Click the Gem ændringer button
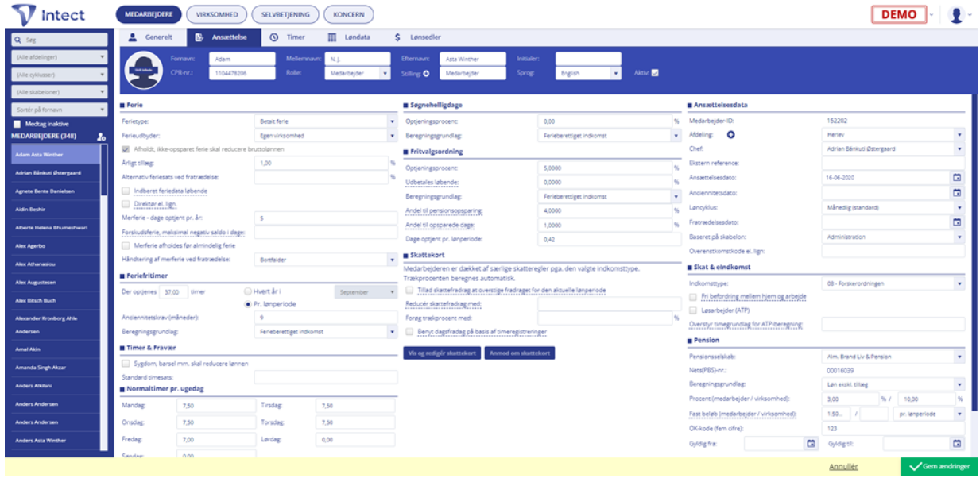Screen dimensions: 980x478 pos(939,467)
